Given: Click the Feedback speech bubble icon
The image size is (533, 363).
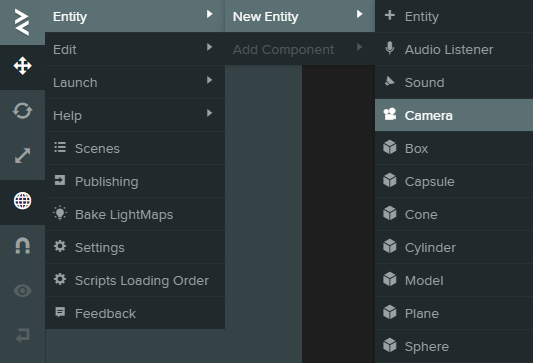Looking at the screenshot, I should click(60, 312).
